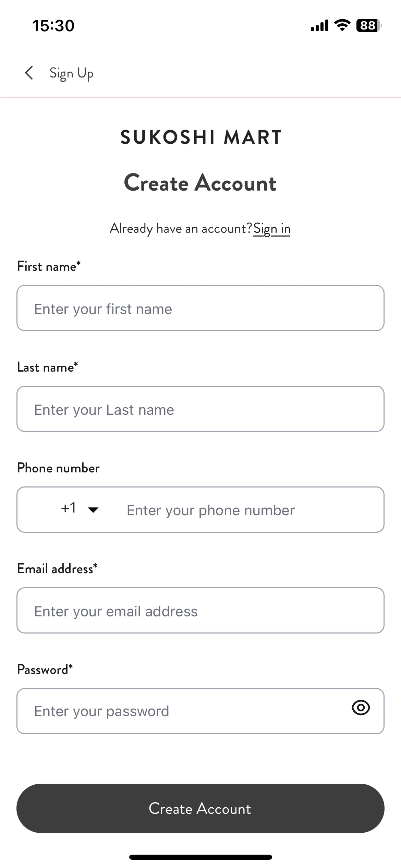The width and height of the screenshot is (401, 868).
Task: Tap the back chevron arrow
Action: click(29, 73)
